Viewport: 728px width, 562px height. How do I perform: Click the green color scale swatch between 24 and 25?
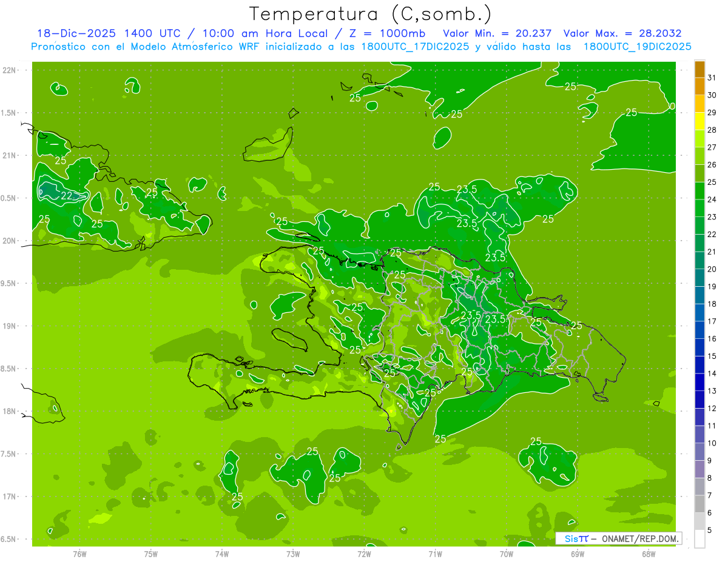coord(699,191)
